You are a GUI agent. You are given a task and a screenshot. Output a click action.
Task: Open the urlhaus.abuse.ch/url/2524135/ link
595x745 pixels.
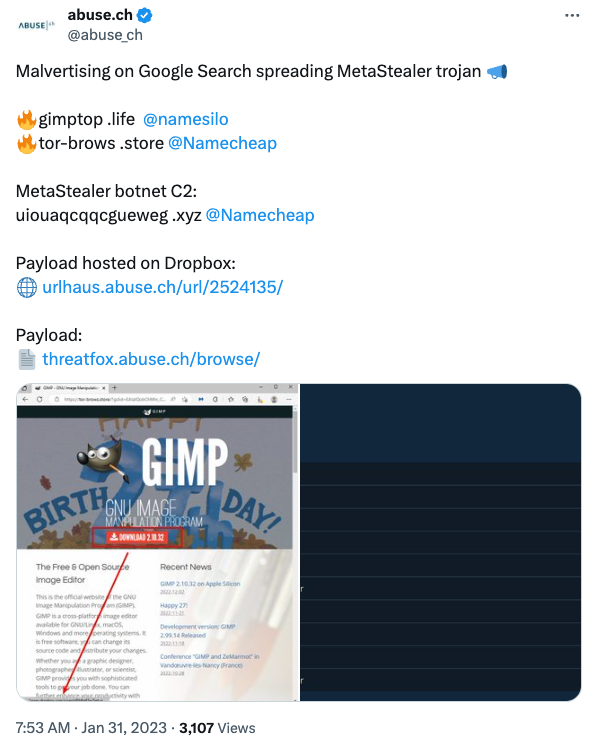point(163,287)
